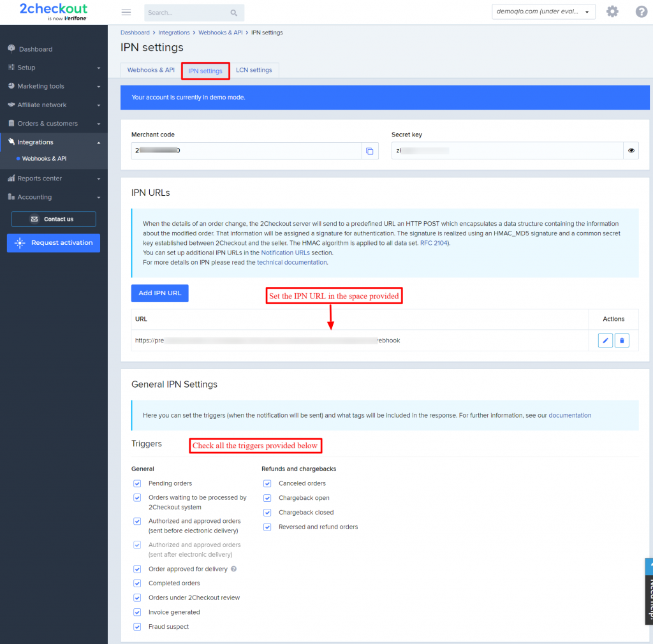
Task: Open the technical documentation link
Action: pos(292,262)
